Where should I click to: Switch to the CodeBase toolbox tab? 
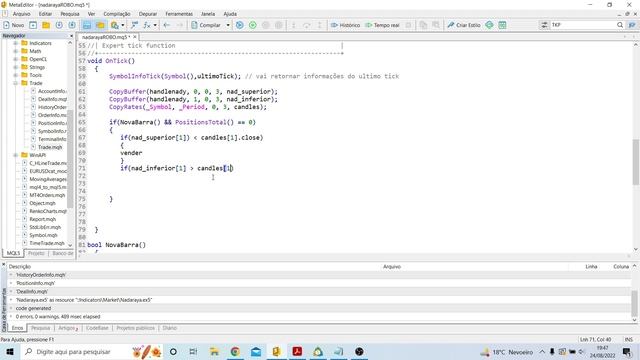coord(97,328)
